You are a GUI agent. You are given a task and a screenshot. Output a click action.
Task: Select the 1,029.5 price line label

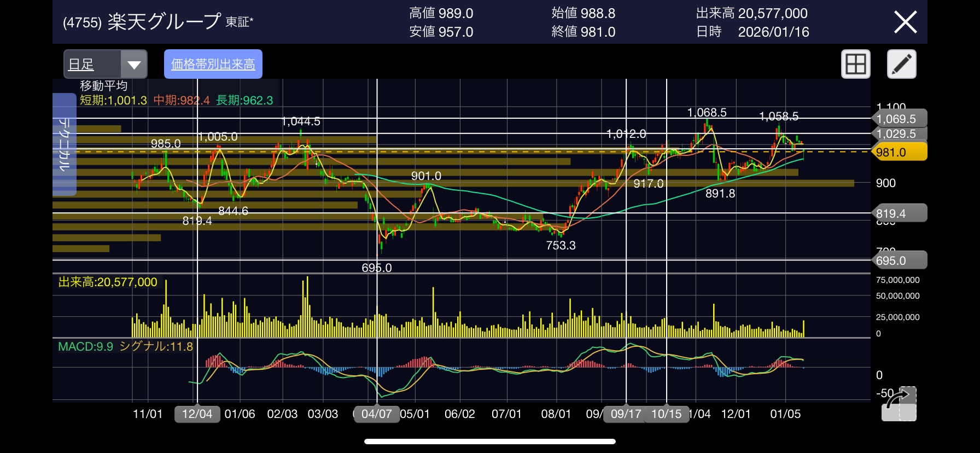[898, 133]
